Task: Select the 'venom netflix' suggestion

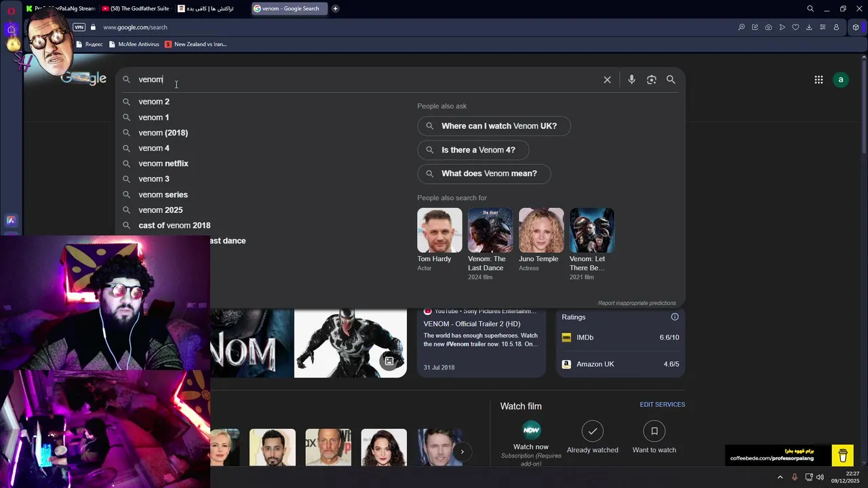Action: coord(163,163)
